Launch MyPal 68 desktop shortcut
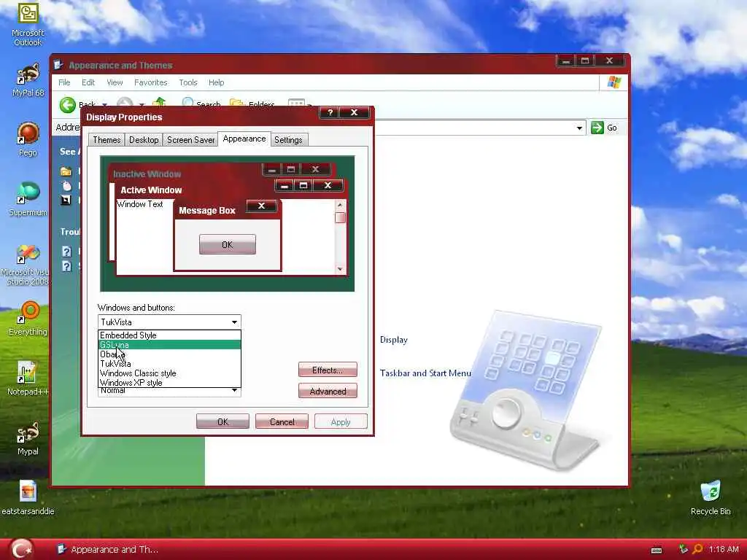747x560 pixels. click(x=28, y=80)
